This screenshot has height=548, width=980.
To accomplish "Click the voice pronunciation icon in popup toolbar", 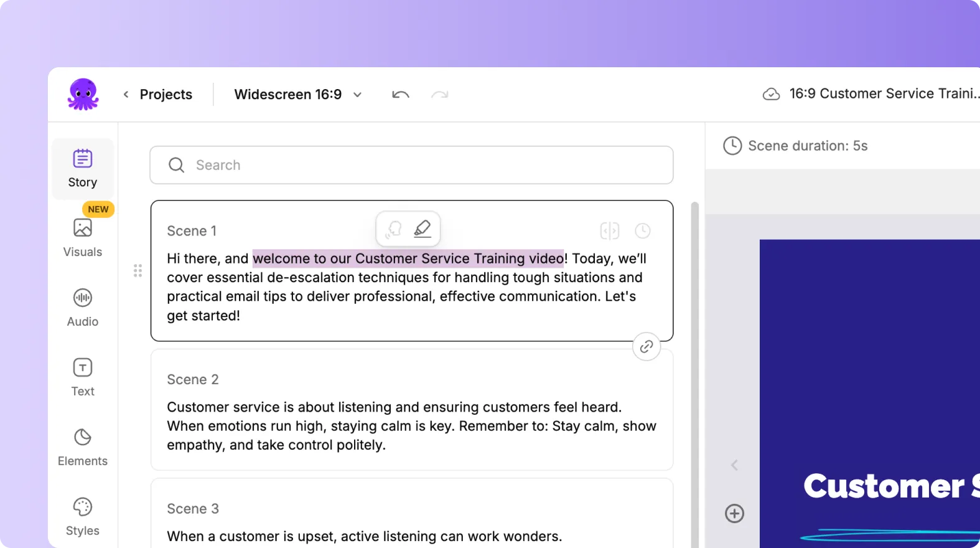I will pos(393,229).
